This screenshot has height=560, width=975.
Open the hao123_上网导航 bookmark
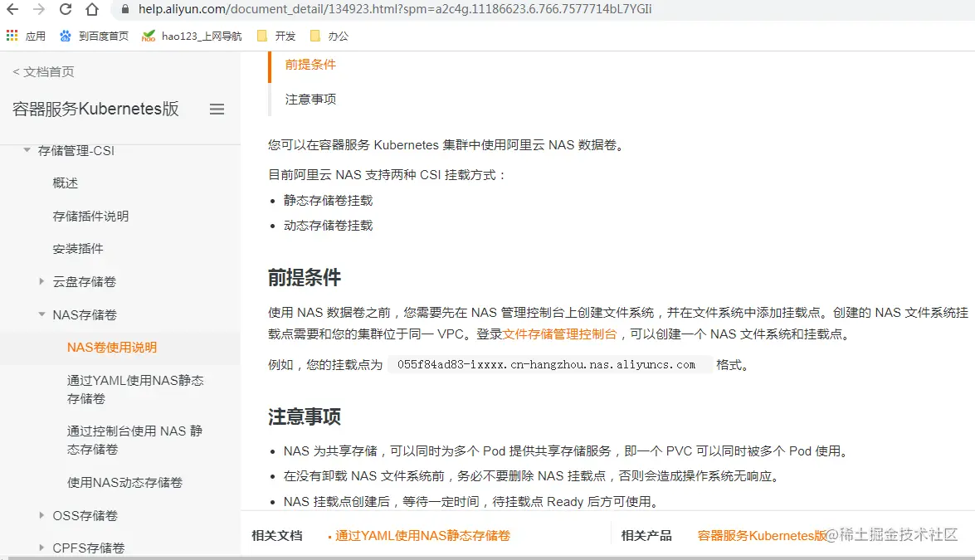click(x=192, y=36)
